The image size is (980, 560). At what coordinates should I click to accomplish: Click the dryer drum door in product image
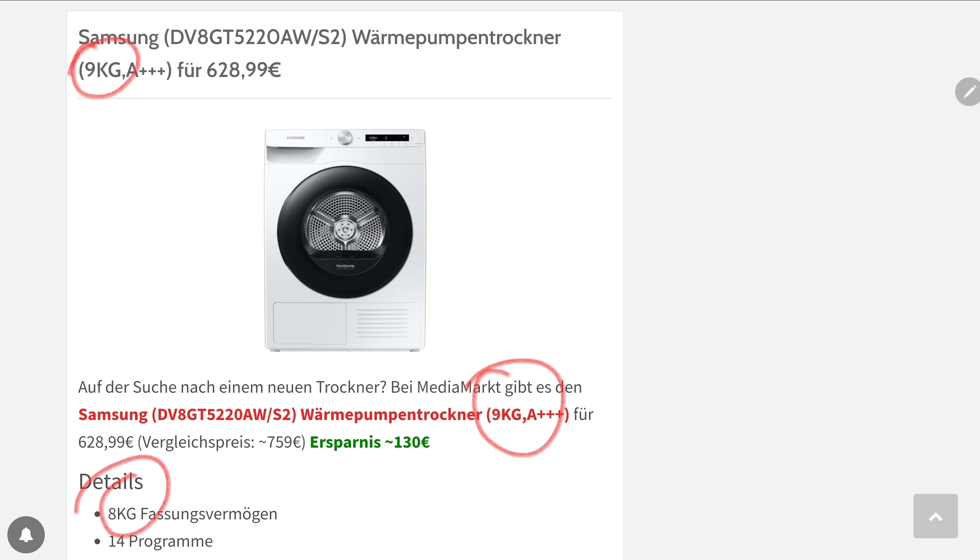tap(345, 232)
